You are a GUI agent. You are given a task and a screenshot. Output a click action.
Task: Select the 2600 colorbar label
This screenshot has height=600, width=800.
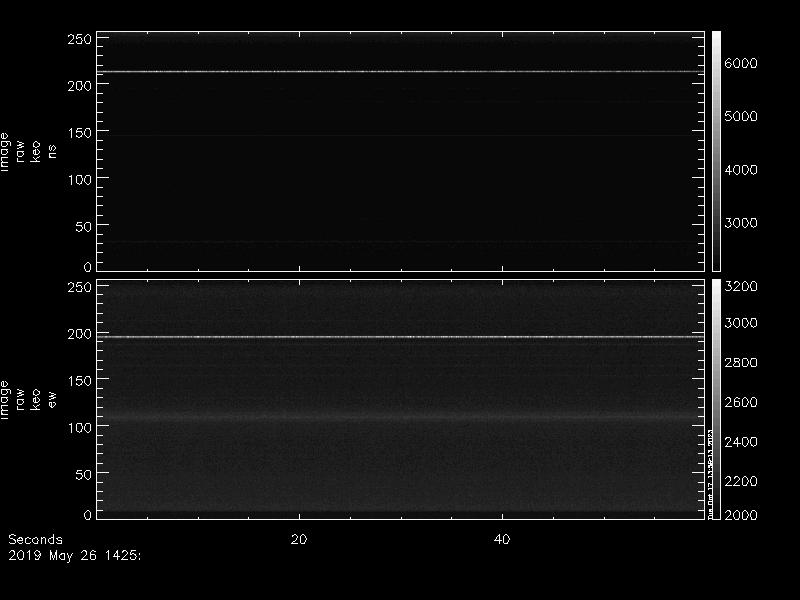pyautogui.click(x=741, y=403)
